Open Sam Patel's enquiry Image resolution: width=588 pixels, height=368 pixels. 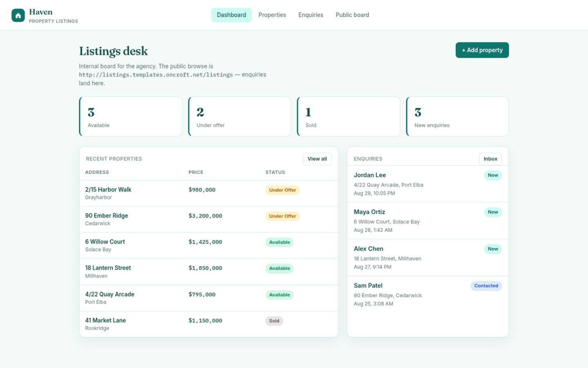pos(428,294)
